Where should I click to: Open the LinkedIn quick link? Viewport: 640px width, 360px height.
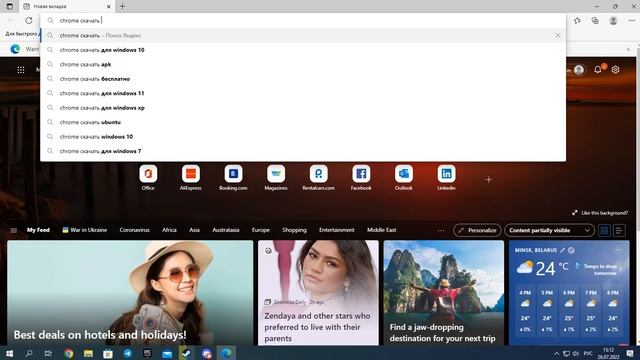click(x=446, y=178)
